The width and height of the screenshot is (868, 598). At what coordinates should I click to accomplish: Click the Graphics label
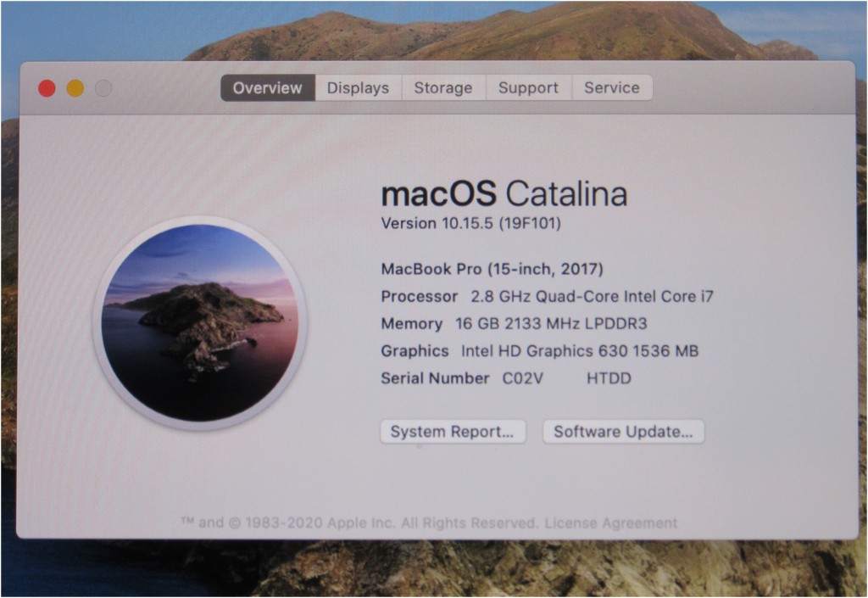[415, 351]
